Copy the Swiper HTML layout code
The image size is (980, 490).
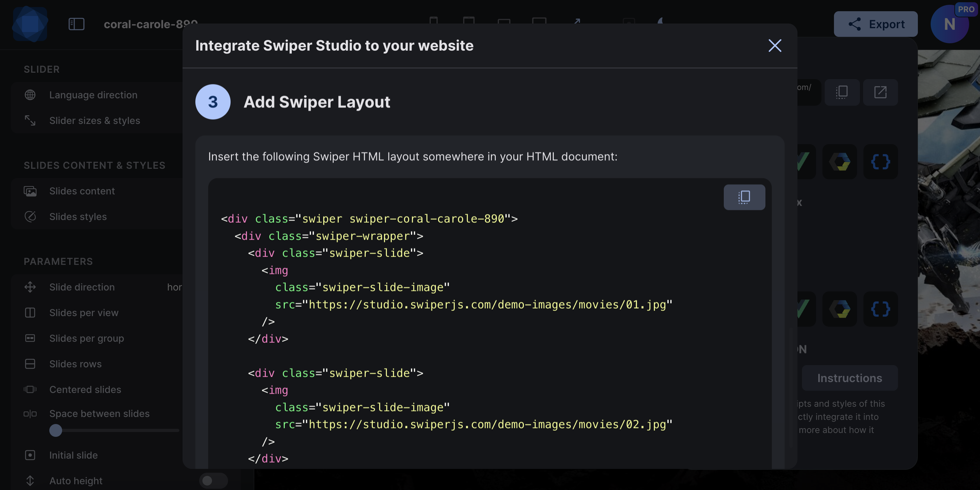pyautogui.click(x=744, y=197)
